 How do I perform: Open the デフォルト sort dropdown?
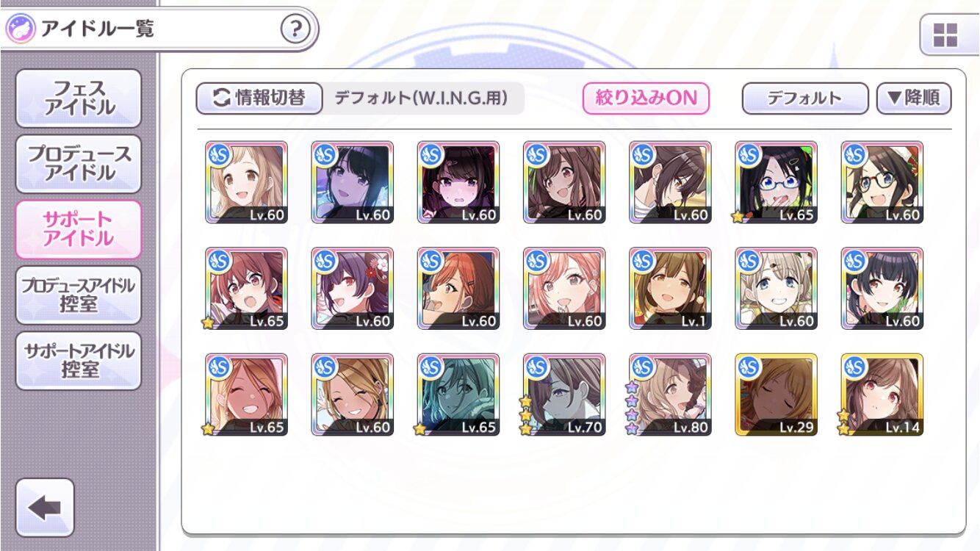pos(805,98)
